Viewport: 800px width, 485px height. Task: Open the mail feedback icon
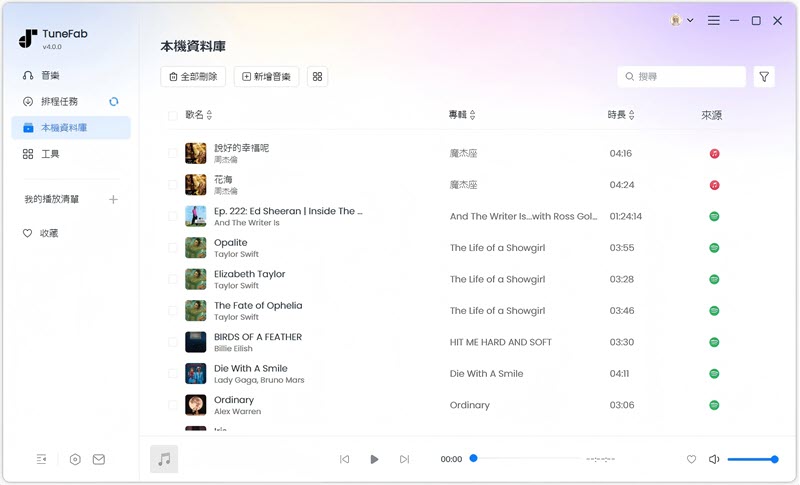point(99,459)
